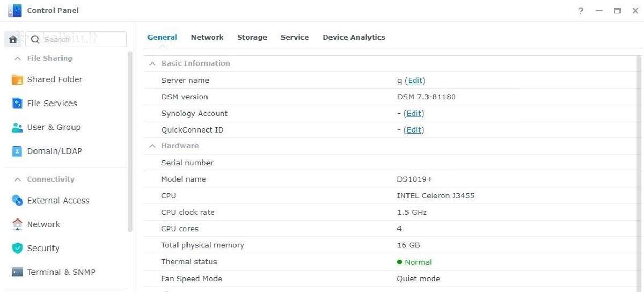Open Security shield icon
Image resolution: width=644 pixels, height=292 pixels.
(17, 248)
